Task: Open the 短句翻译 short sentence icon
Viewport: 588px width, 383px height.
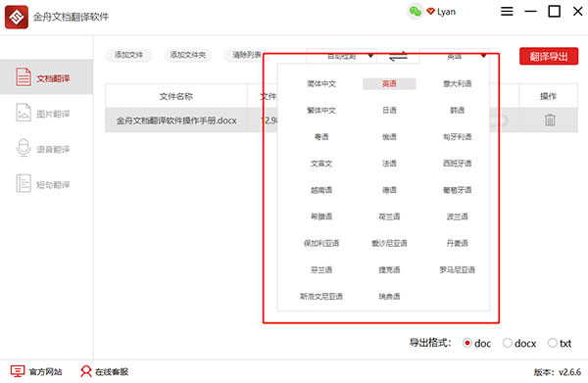Action: (x=24, y=183)
